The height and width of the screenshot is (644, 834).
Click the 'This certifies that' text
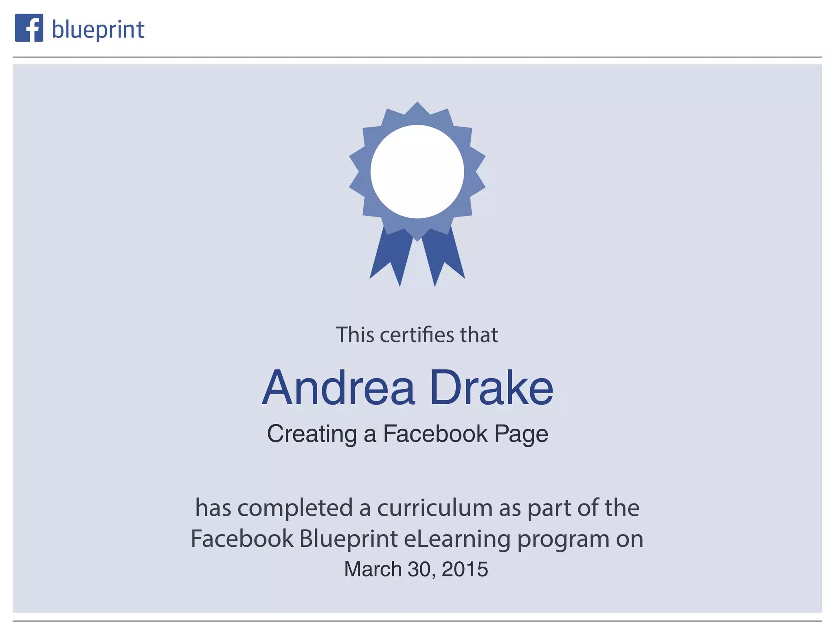pyautogui.click(x=417, y=335)
